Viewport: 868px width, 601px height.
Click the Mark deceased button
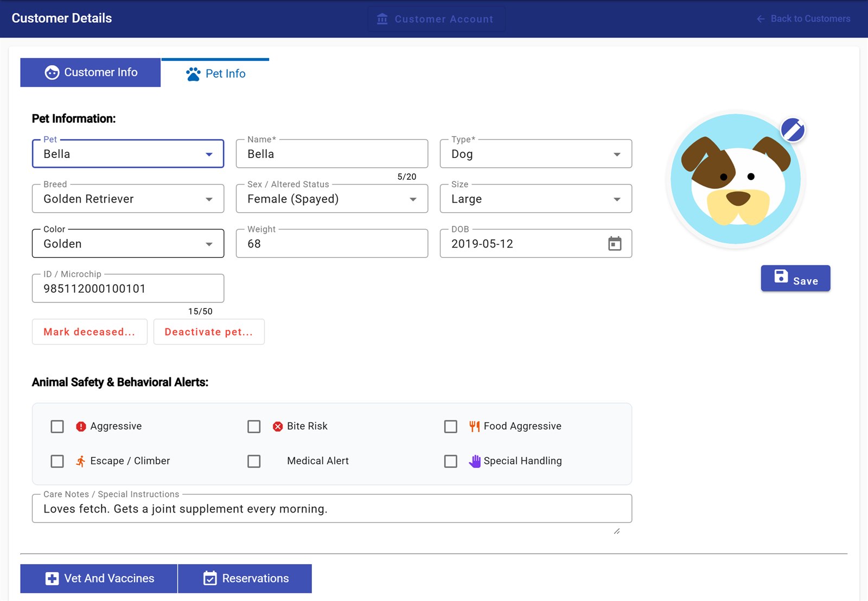(x=90, y=332)
